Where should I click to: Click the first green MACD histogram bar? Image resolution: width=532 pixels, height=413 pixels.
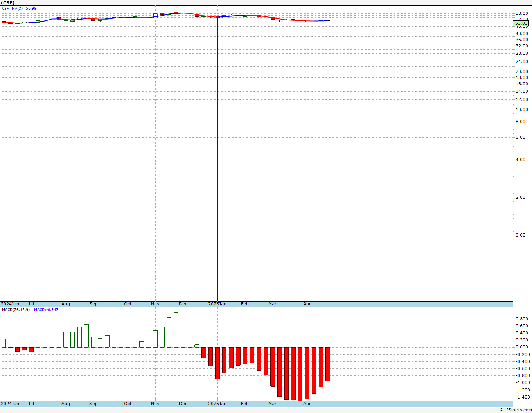click(x=4, y=343)
